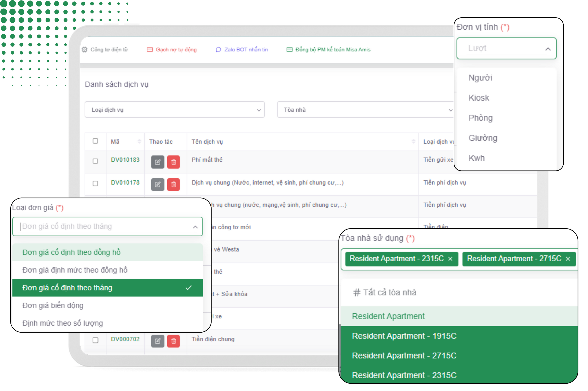Tick checkbox for row DV000702
This screenshot has height=391, width=588.
[x=95, y=340]
